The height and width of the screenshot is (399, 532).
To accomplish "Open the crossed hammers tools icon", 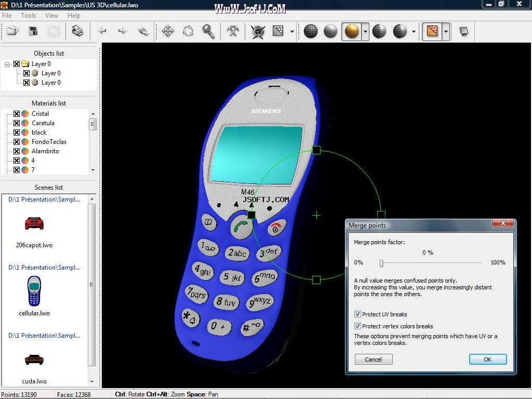I will click(233, 31).
